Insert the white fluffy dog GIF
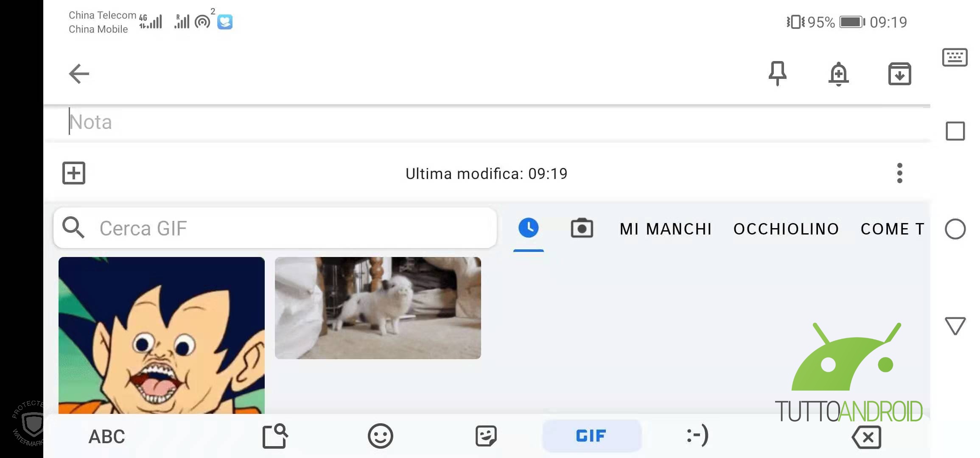This screenshot has height=458, width=980. (x=378, y=308)
